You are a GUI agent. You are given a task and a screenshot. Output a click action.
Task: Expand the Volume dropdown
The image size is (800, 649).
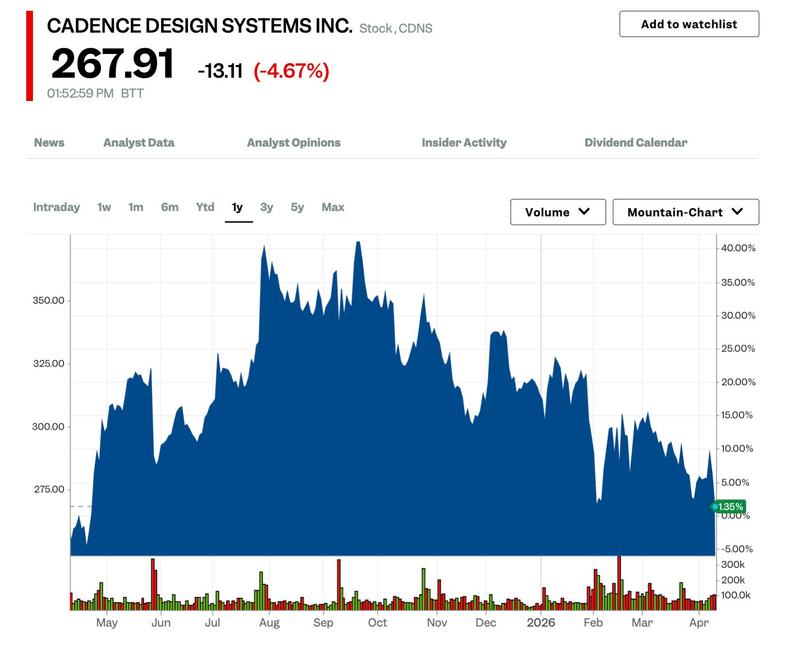pos(558,212)
